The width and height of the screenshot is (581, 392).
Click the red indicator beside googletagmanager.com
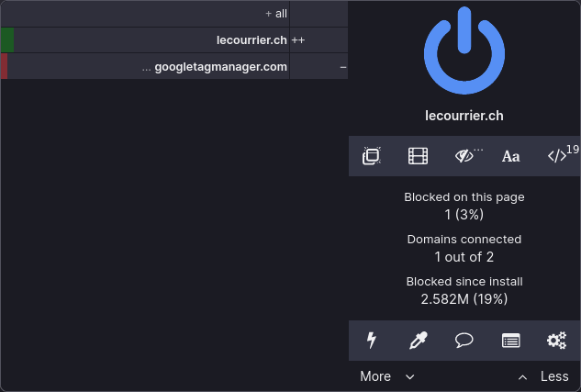coord(4,66)
